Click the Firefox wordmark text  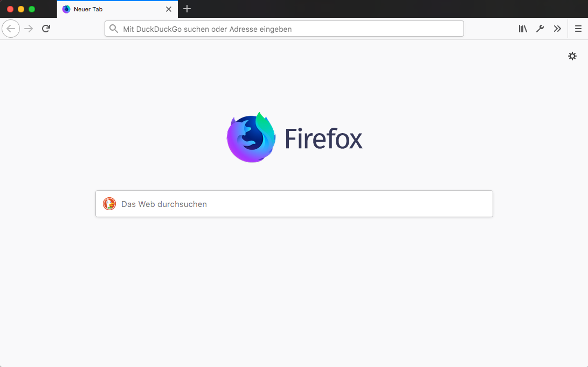click(x=323, y=139)
